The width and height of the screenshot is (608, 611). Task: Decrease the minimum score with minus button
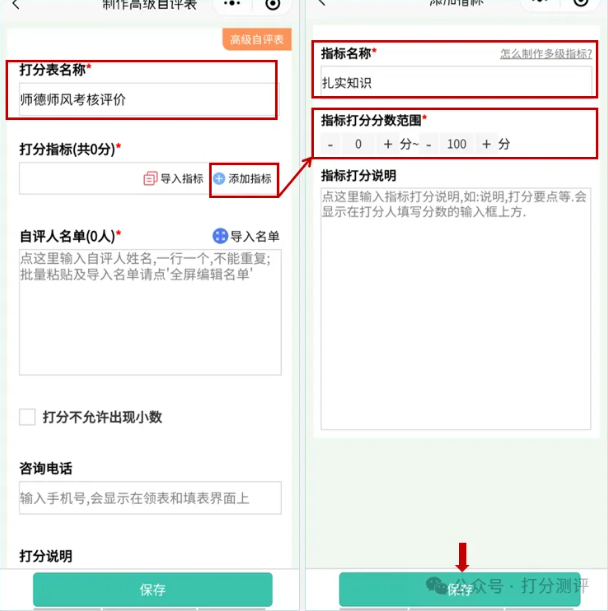(x=330, y=144)
